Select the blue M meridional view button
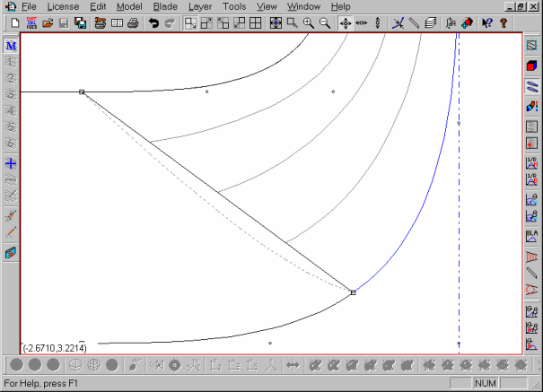The width and height of the screenshot is (543, 392). click(x=11, y=46)
